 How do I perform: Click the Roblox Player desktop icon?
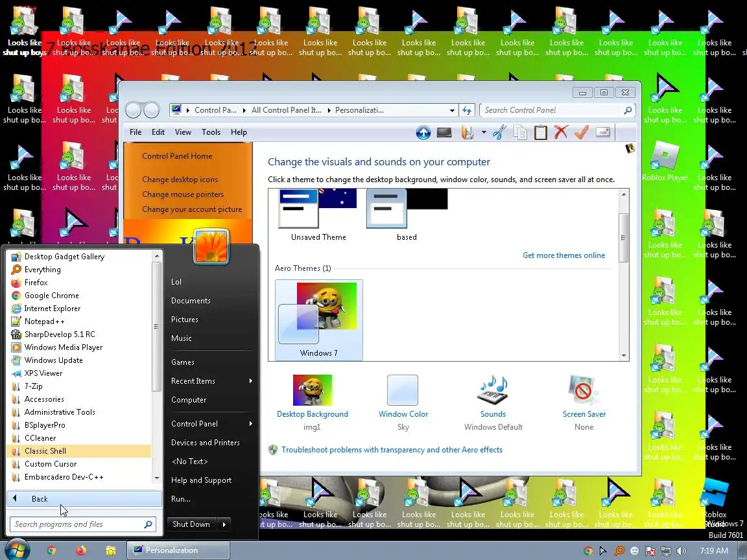[665, 162]
